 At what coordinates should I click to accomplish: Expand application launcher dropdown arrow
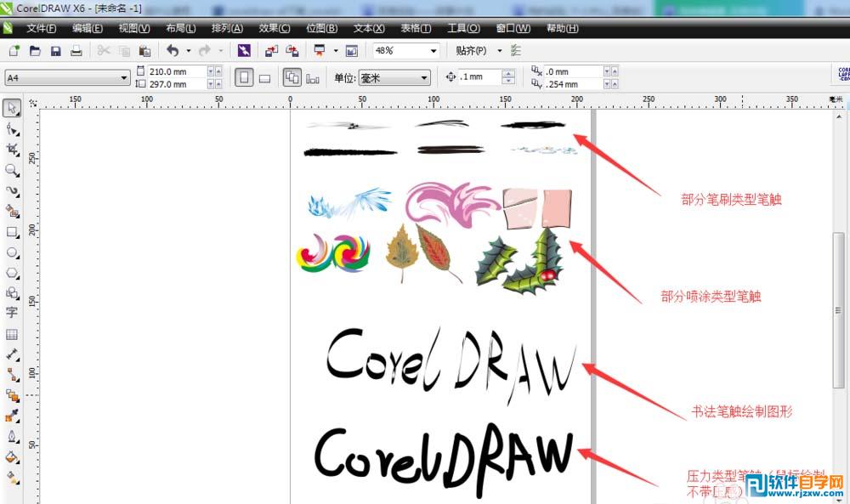click(336, 51)
